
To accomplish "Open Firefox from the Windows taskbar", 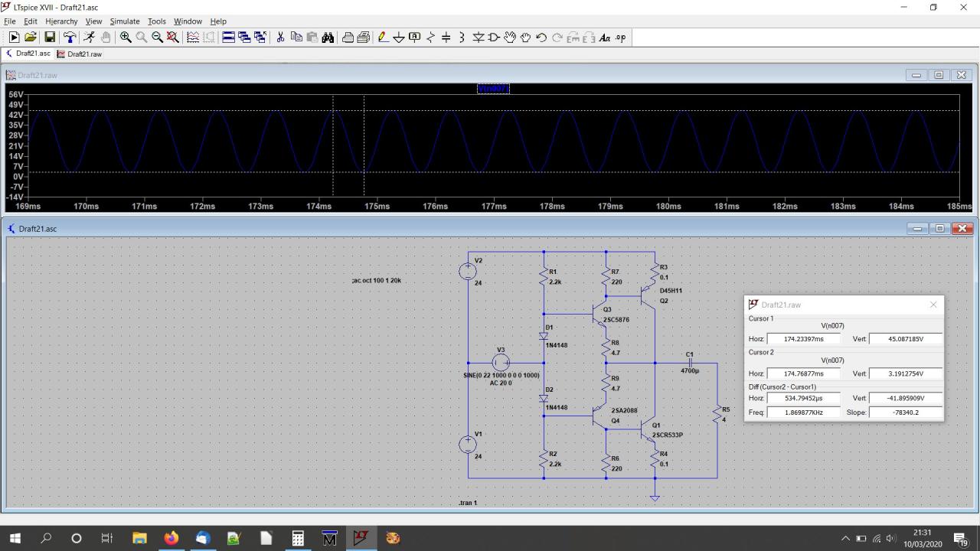I will [x=171, y=538].
